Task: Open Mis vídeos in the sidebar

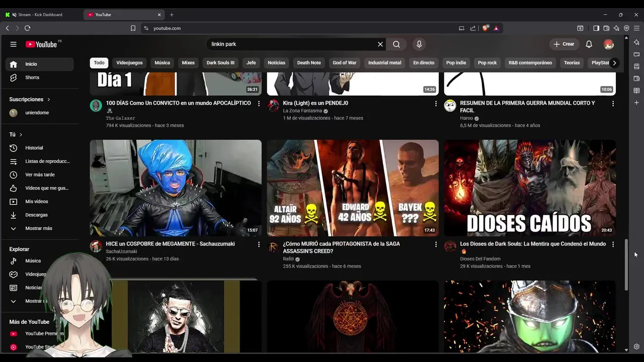Action: (40, 202)
